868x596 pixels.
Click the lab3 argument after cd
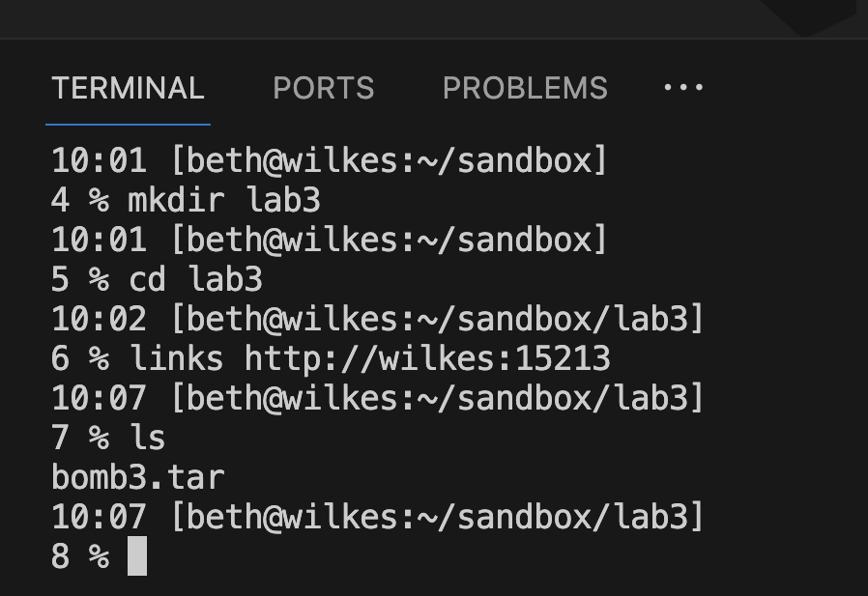point(226,280)
